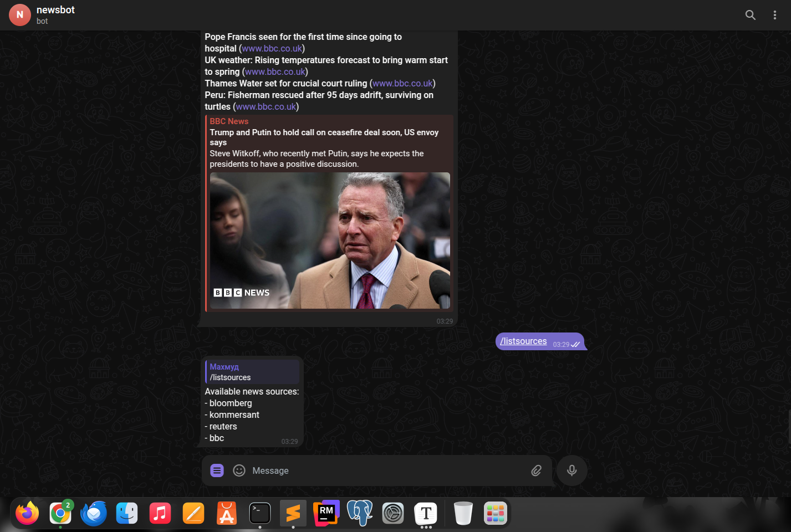Open the BBC News preview photo
Image resolution: width=791 pixels, height=532 pixels.
point(330,241)
